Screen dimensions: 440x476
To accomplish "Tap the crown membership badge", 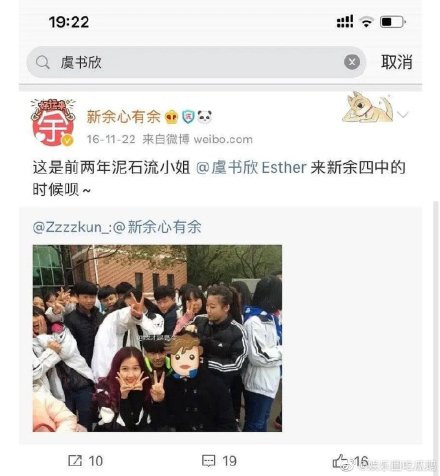I will coord(171,117).
